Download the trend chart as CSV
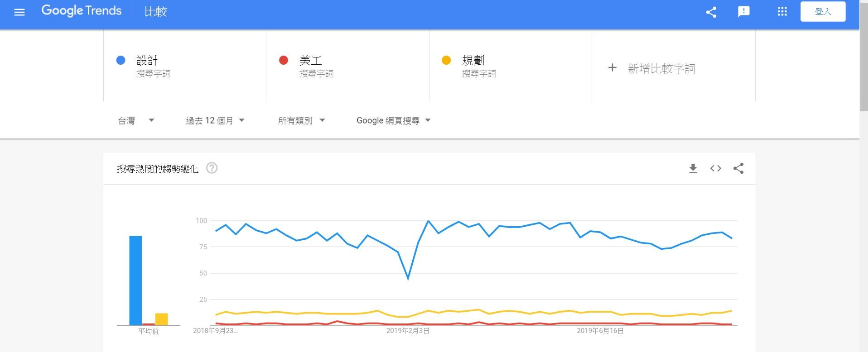The height and width of the screenshot is (352, 868). (693, 169)
